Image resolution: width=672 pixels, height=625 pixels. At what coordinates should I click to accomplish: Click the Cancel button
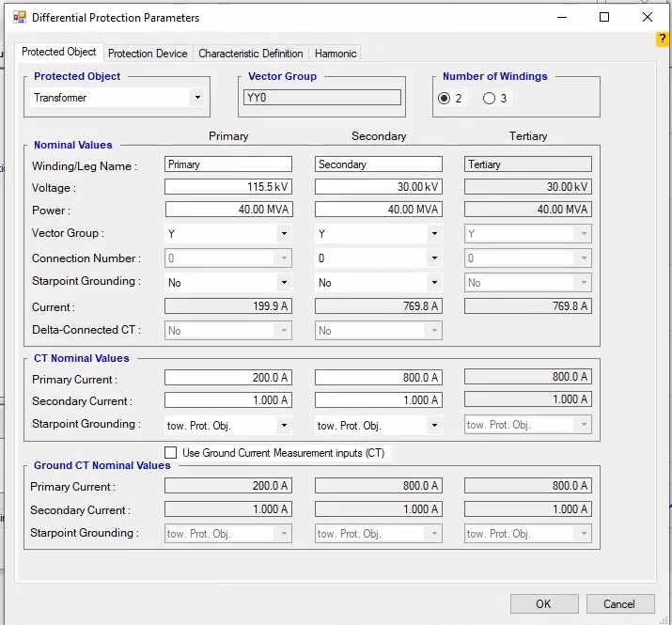(619, 604)
